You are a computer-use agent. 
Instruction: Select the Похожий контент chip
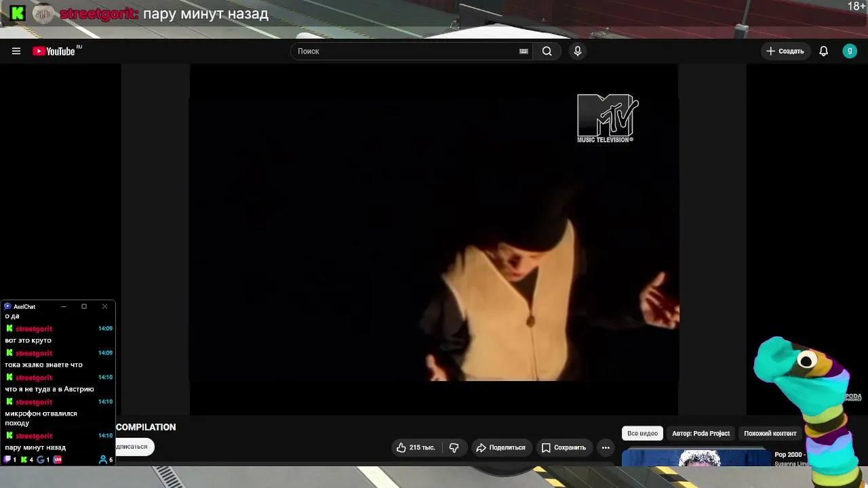click(770, 433)
